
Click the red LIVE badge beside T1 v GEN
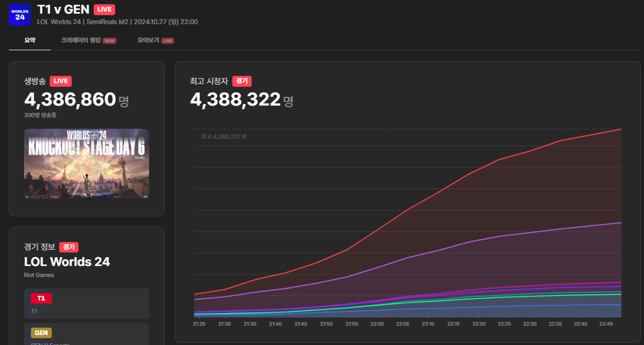(x=104, y=9)
